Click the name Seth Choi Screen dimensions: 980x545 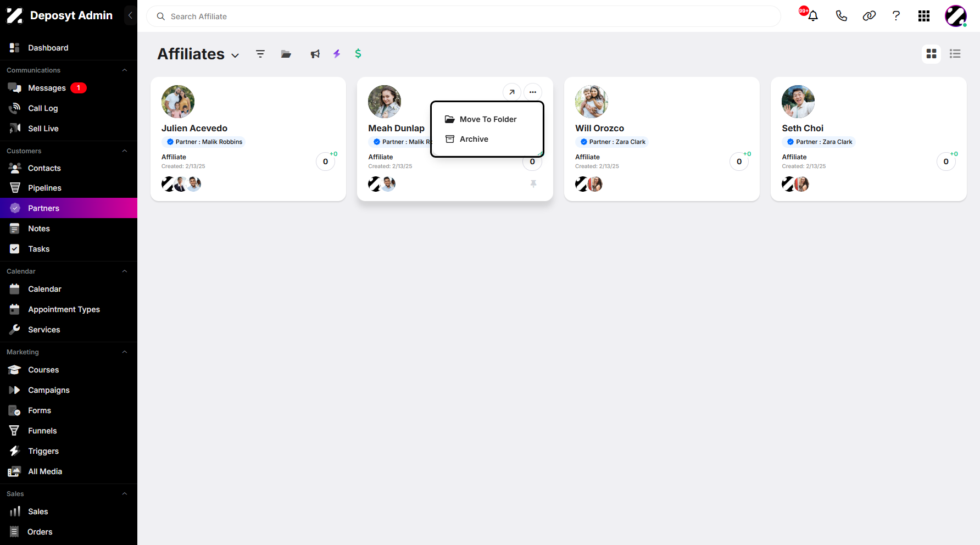point(803,128)
